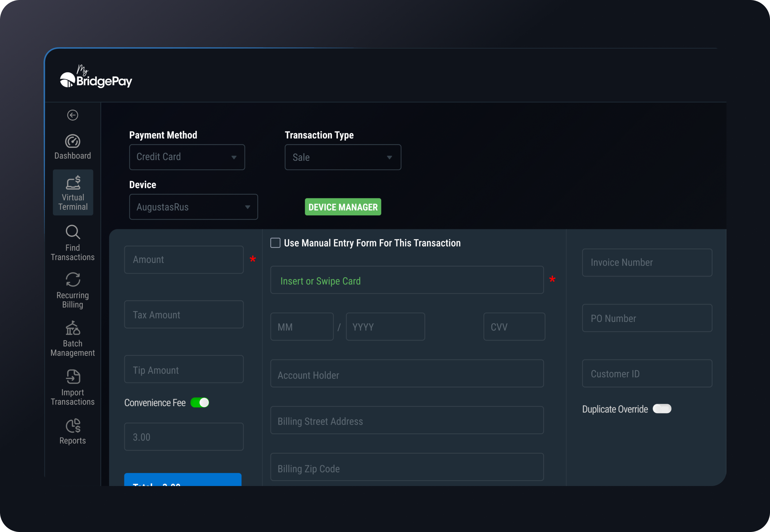Open Find Transactions magnifier icon
Screen dimensions: 770x532
72,232
